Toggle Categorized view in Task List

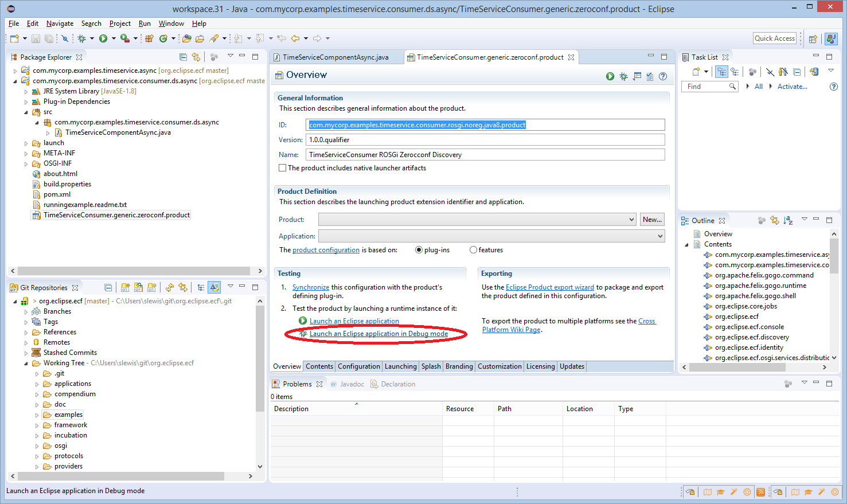pos(722,72)
